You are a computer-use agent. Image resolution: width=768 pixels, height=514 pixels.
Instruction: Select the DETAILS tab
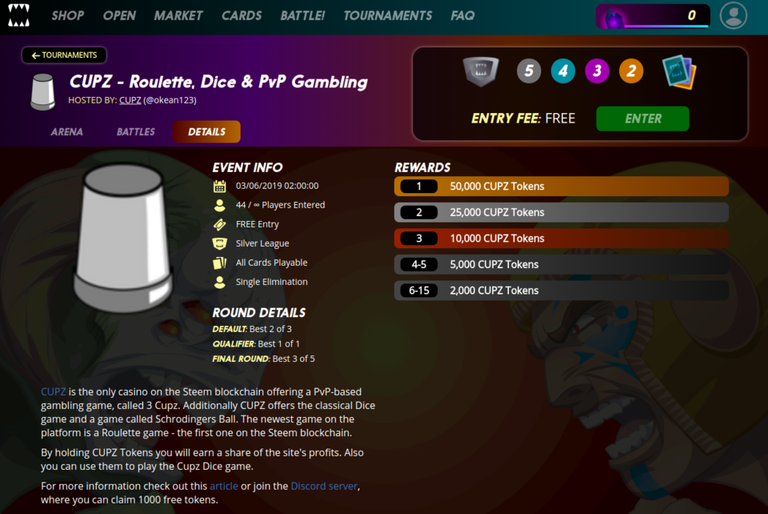(x=206, y=132)
